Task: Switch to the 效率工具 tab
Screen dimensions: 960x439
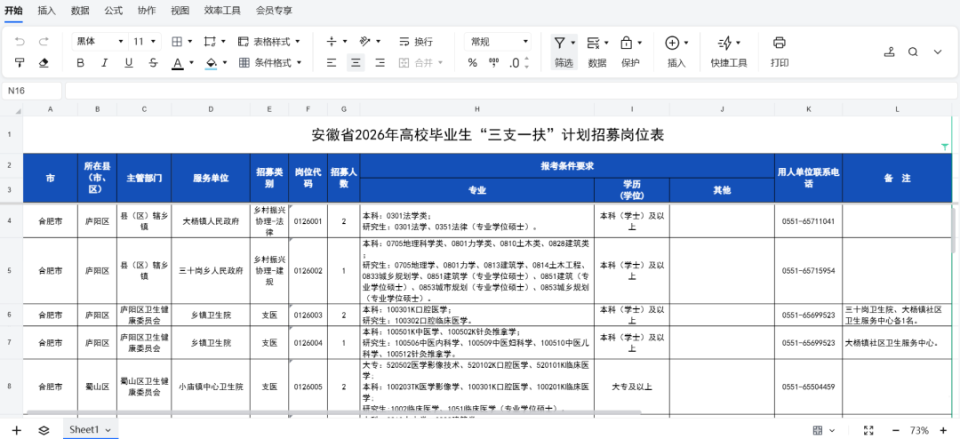Action: 222,10
